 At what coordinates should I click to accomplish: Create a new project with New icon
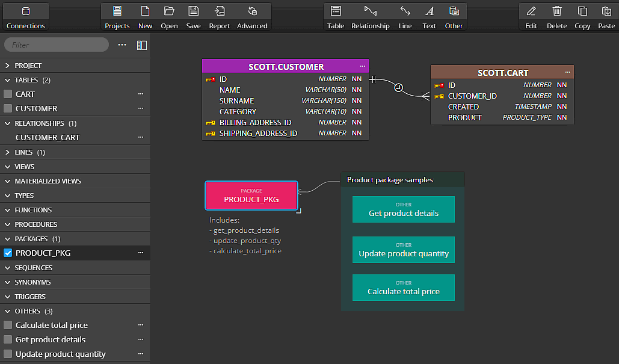145,16
